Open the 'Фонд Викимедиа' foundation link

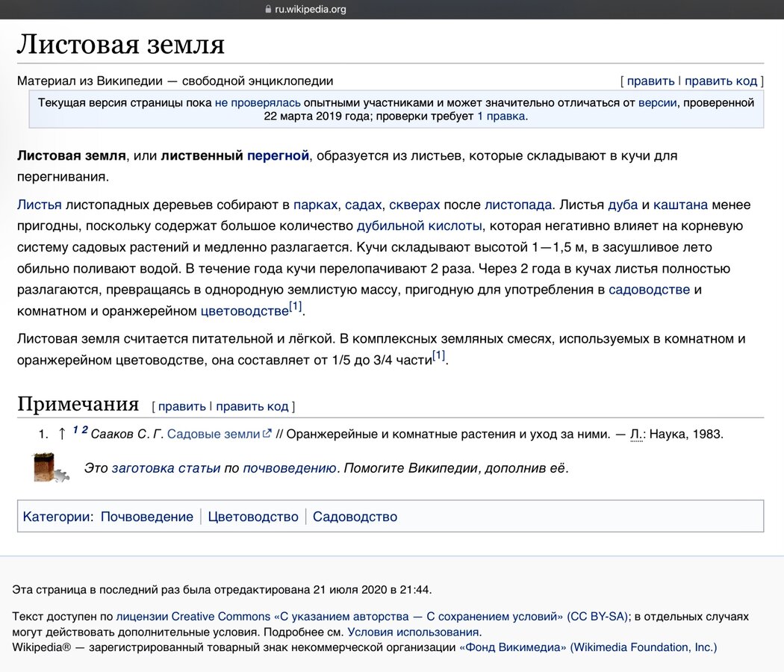point(588,647)
